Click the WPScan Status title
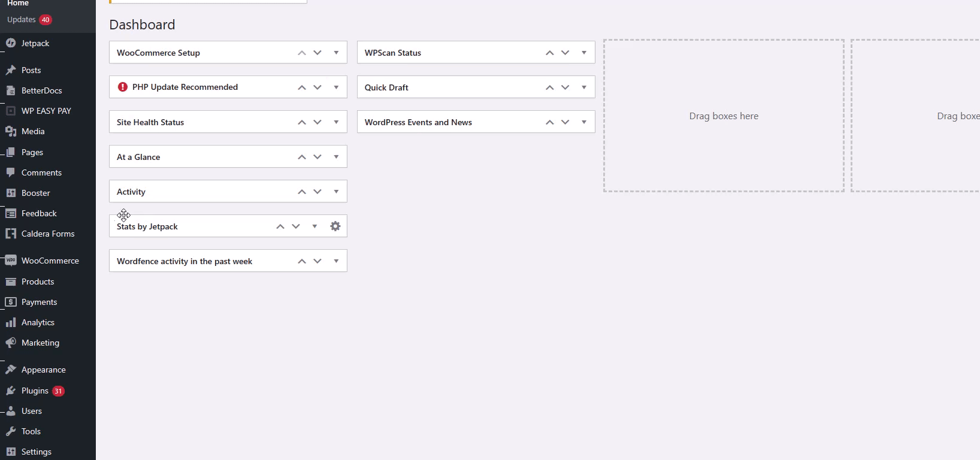The height and width of the screenshot is (460, 980). click(x=393, y=53)
